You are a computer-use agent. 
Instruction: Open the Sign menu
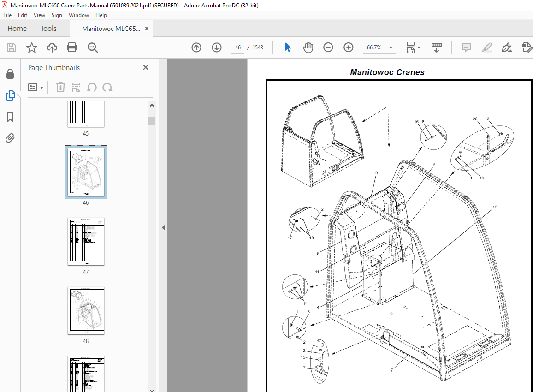tap(57, 15)
